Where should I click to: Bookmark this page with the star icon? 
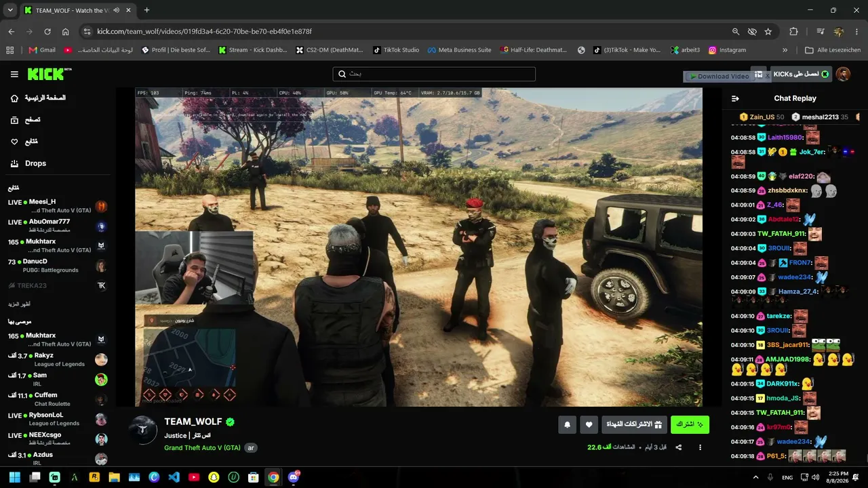[x=768, y=31]
